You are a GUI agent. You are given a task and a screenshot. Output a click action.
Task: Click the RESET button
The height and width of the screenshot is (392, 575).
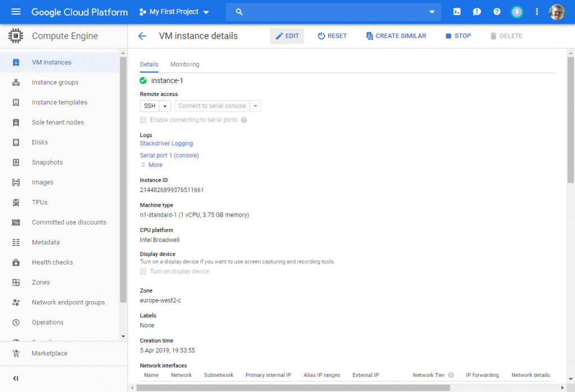(x=332, y=36)
